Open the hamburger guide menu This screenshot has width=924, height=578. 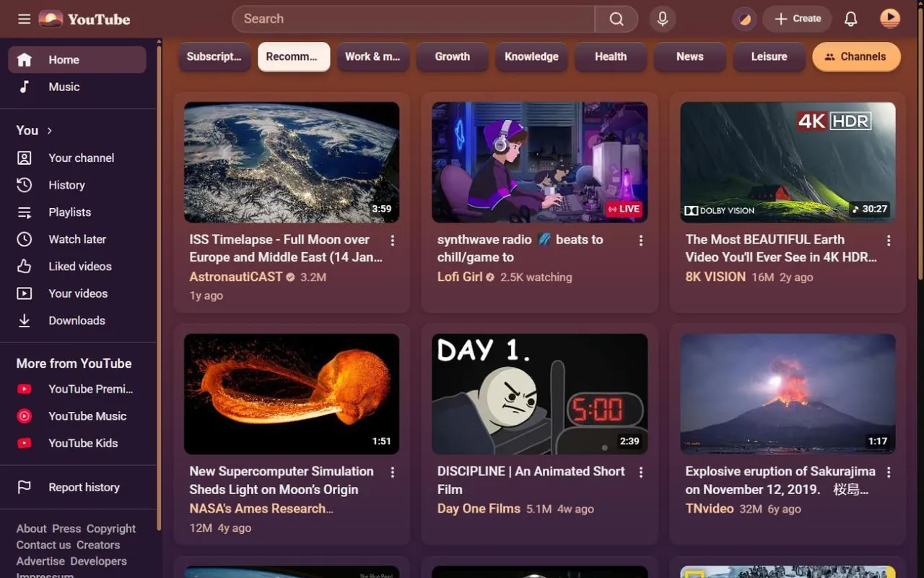24,19
